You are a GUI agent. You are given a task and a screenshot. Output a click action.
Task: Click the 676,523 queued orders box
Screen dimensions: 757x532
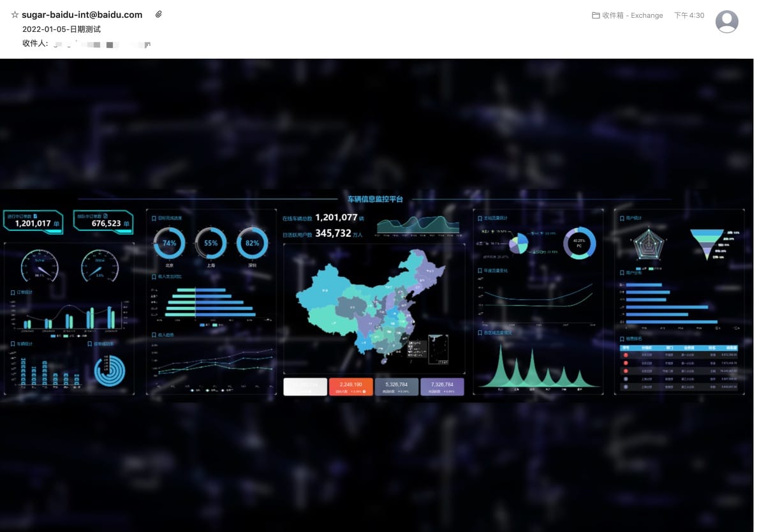point(103,222)
